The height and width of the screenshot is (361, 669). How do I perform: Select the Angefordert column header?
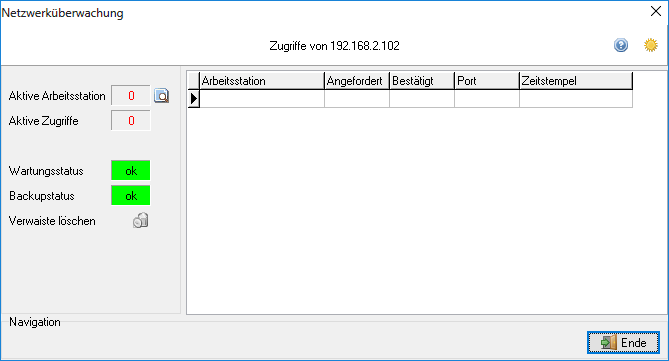357,81
